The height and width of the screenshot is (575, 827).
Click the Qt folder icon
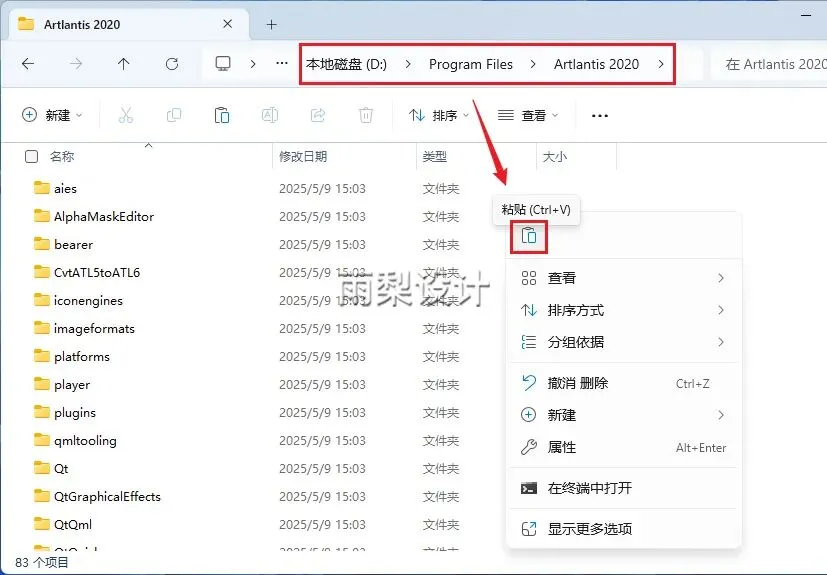(x=42, y=468)
